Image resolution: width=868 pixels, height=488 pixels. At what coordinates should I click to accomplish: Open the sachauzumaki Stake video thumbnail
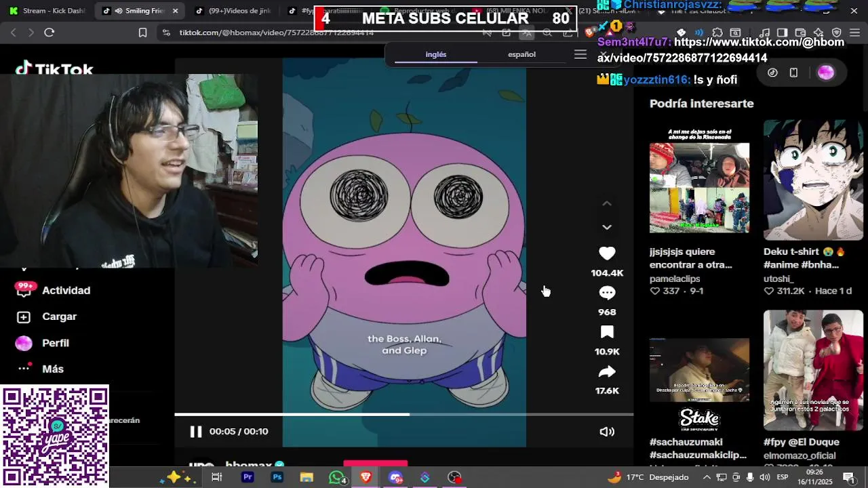(x=699, y=370)
